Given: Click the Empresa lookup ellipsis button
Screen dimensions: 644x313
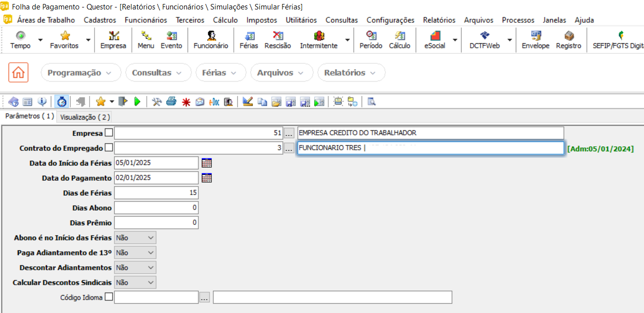Looking at the screenshot, I should pos(289,133).
